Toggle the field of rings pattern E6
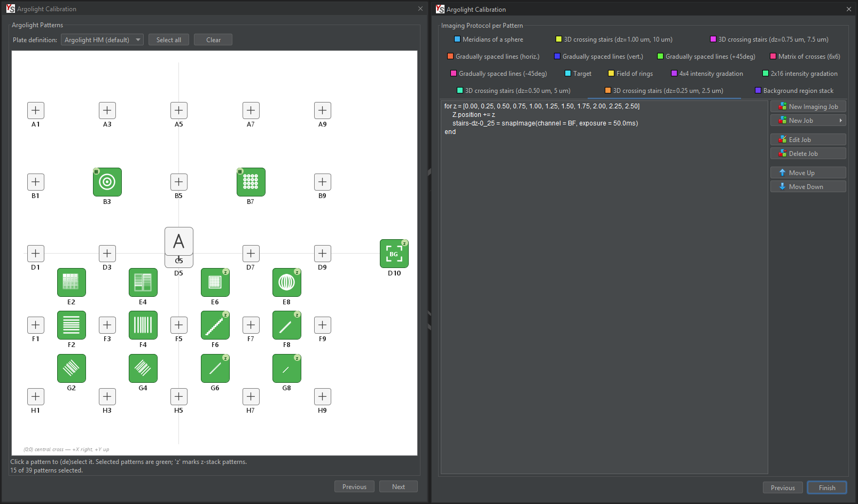 tap(215, 282)
